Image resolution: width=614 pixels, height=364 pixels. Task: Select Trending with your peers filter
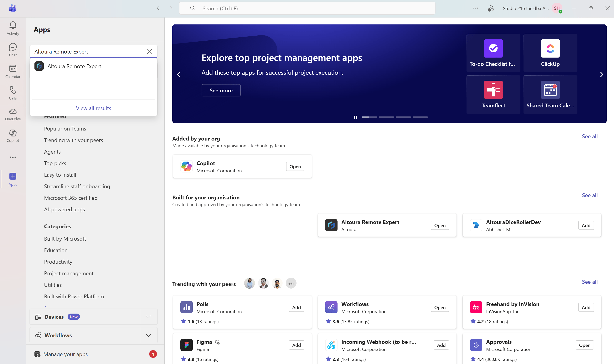click(73, 140)
